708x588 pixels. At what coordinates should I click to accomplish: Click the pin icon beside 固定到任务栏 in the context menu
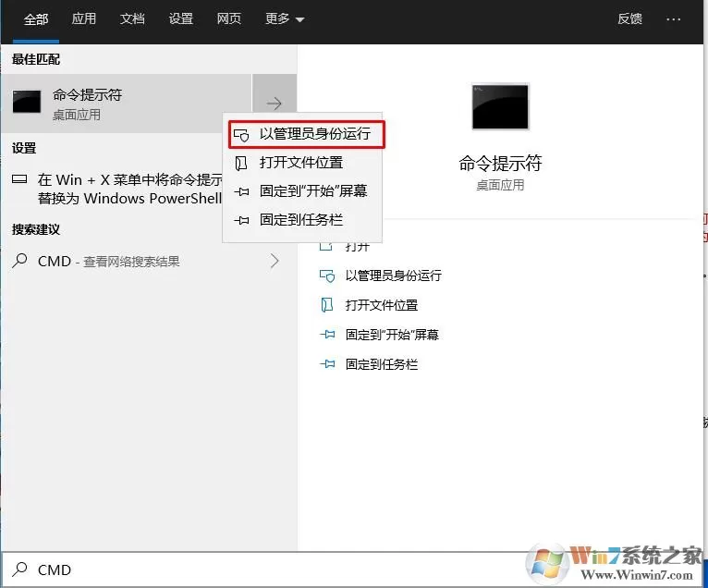[x=241, y=220]
